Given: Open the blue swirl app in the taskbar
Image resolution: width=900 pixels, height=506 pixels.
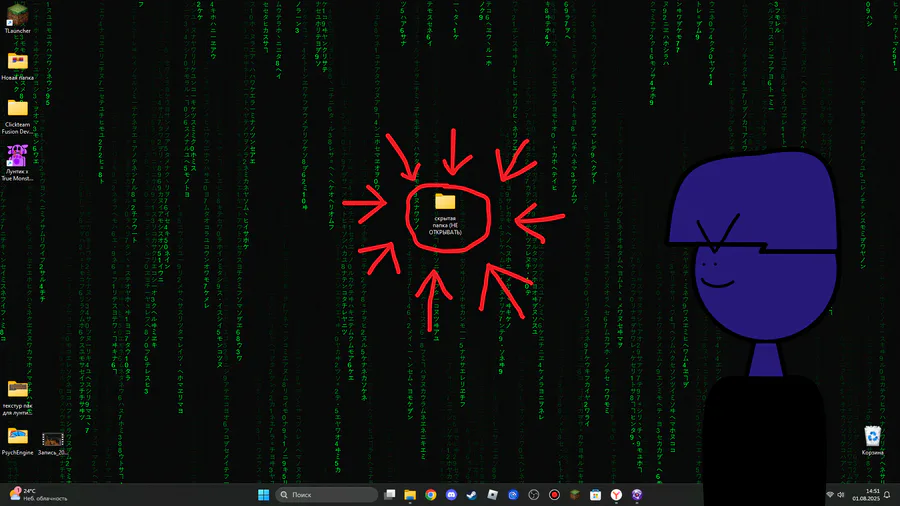Looking at the screenshot, I should (513, 495).
